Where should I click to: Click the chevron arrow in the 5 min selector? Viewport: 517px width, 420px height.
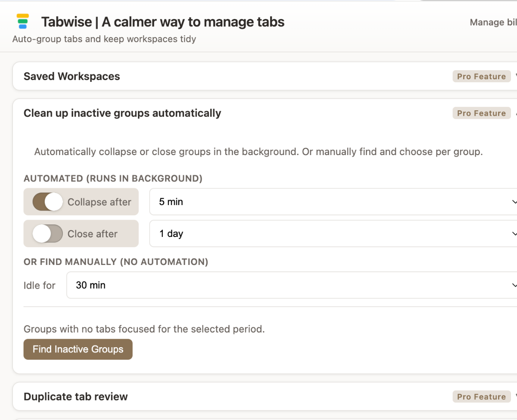[x=514, y=202]
